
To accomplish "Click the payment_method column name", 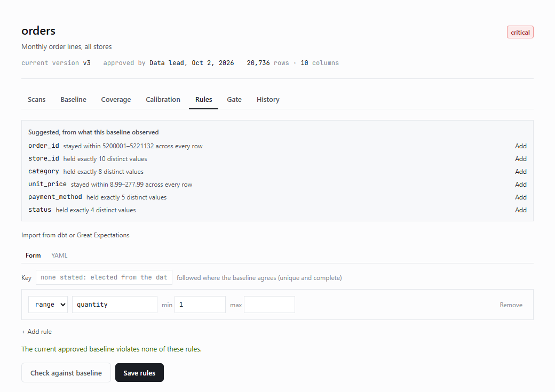I will (55, 197).
